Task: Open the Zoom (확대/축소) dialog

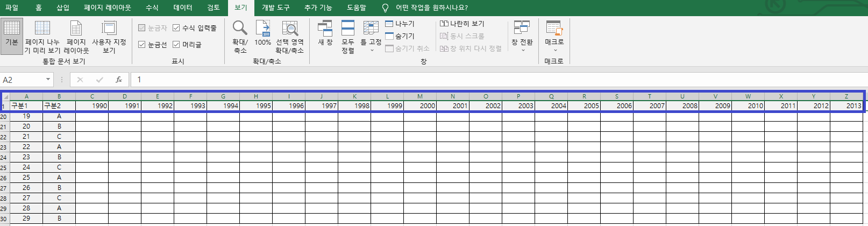Action: tap(240, 36)
